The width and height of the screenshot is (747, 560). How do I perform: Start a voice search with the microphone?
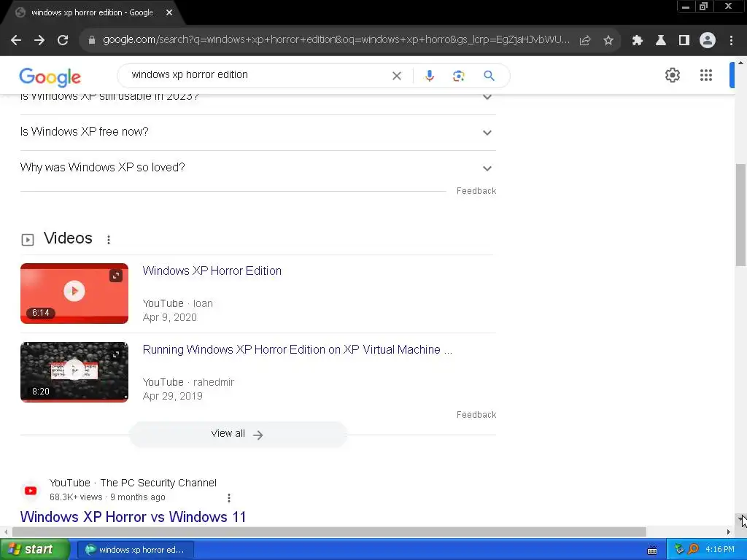[429, 76]
